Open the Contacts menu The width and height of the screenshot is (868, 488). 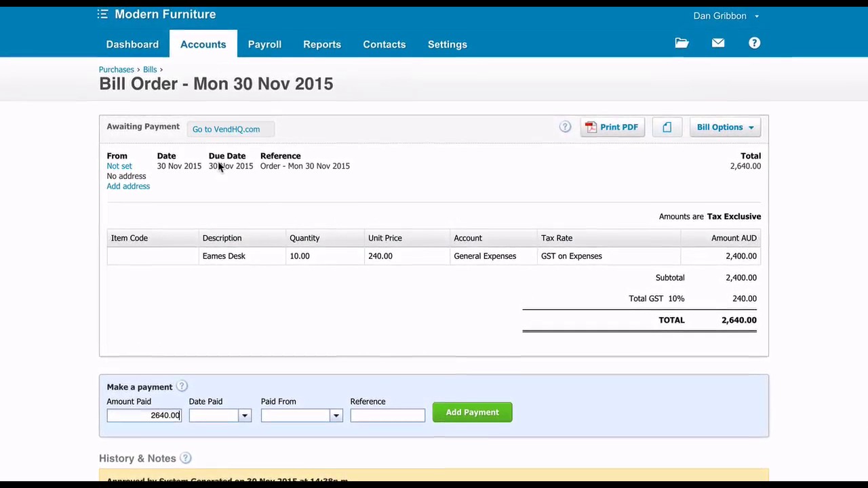384,44
